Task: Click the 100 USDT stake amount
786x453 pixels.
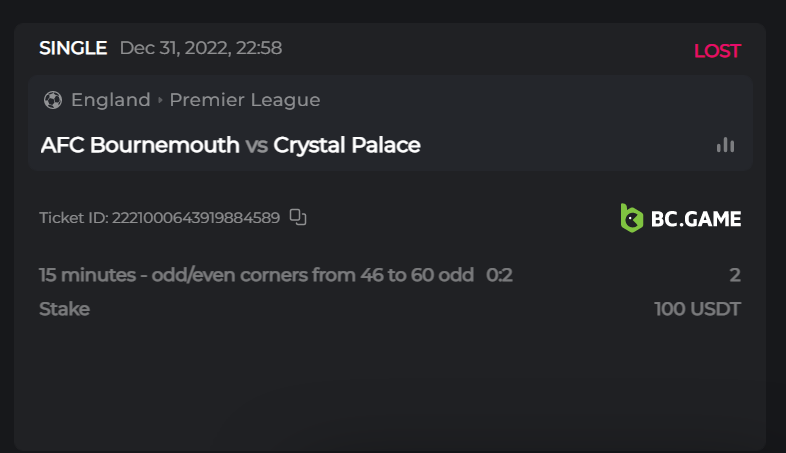Action: [697, 309]
